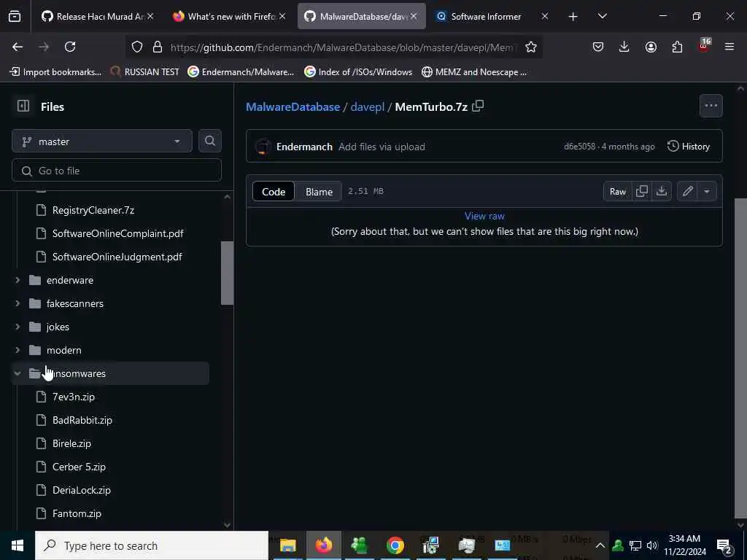This screenshot has width=747, height=560.
Task: Open the edit options dropdown arrow
Action: coord(707,192)
